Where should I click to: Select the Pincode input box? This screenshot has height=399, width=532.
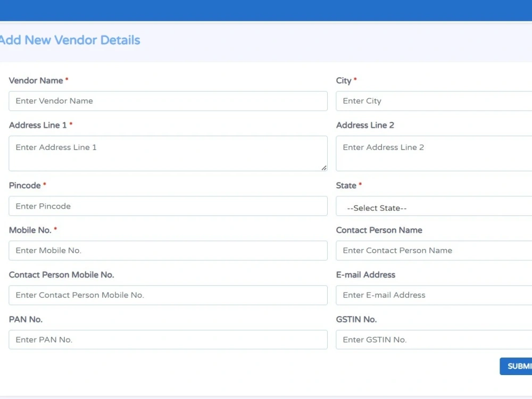(168, 206)
